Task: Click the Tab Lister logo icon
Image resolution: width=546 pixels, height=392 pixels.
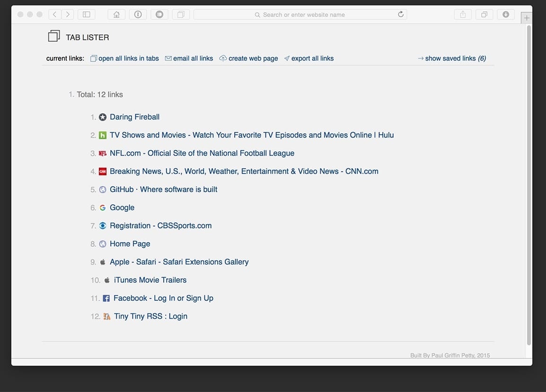Action: click(54, 36)
